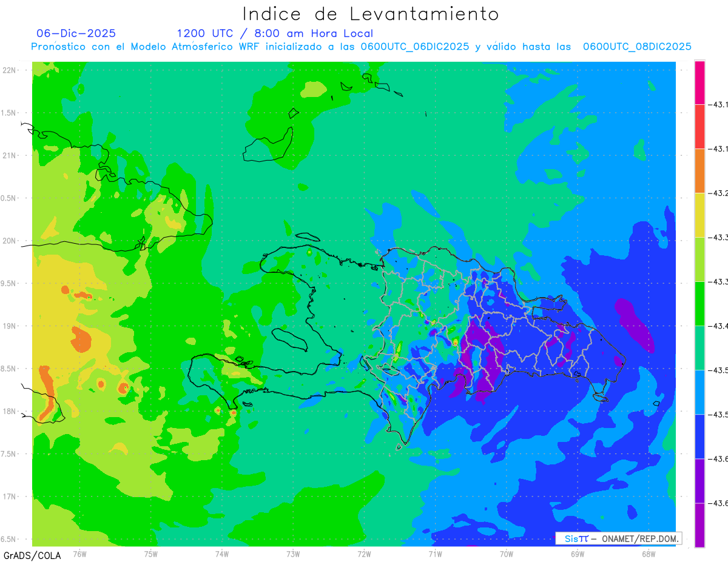Click 'Pronostico con el Modelo Atmosferico WRF'
728x562 pixels.
coord(146,47)
